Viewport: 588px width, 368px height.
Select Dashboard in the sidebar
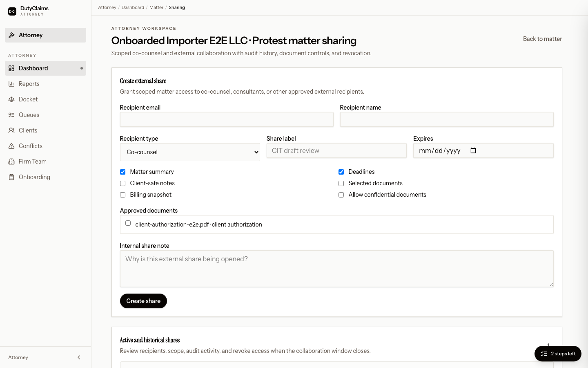click(x=45, y=68)
